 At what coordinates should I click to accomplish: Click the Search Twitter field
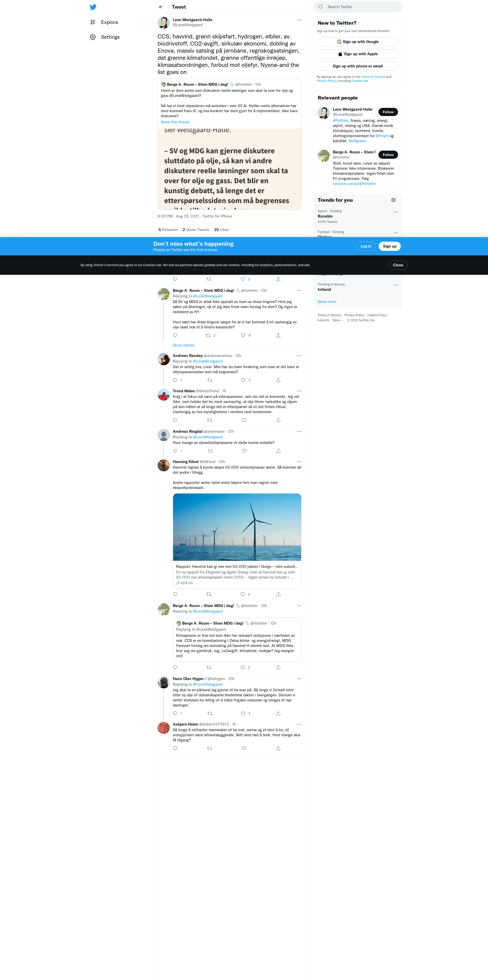(358, 7)
